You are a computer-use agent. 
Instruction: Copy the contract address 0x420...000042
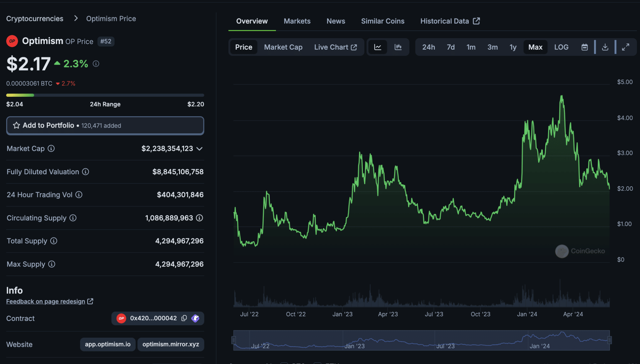(184, 318)
